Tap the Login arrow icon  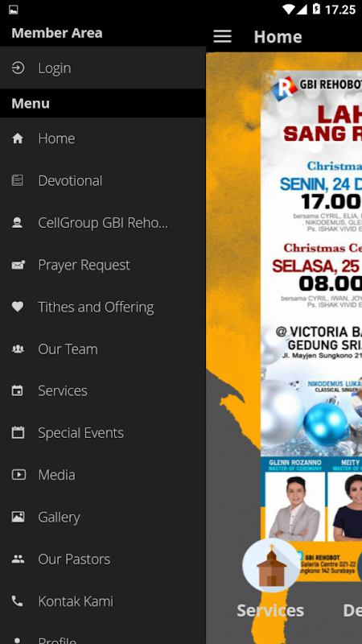coord(18,68)
